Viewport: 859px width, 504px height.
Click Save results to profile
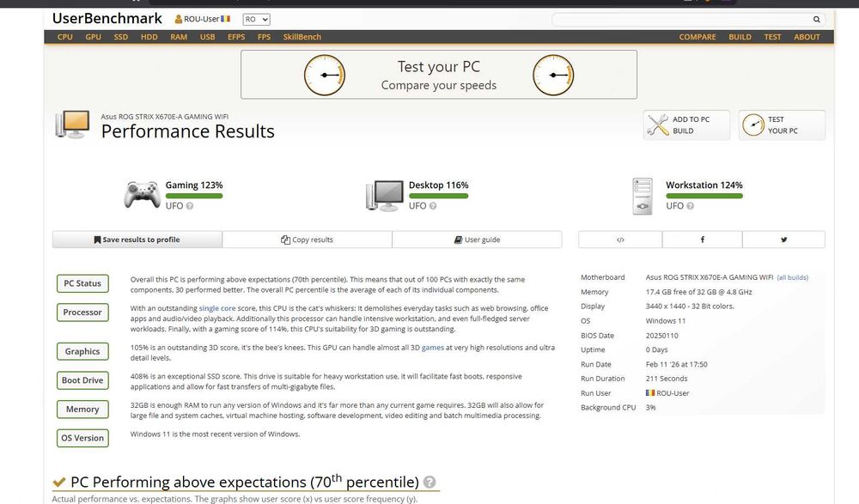(x=137, y=240)
